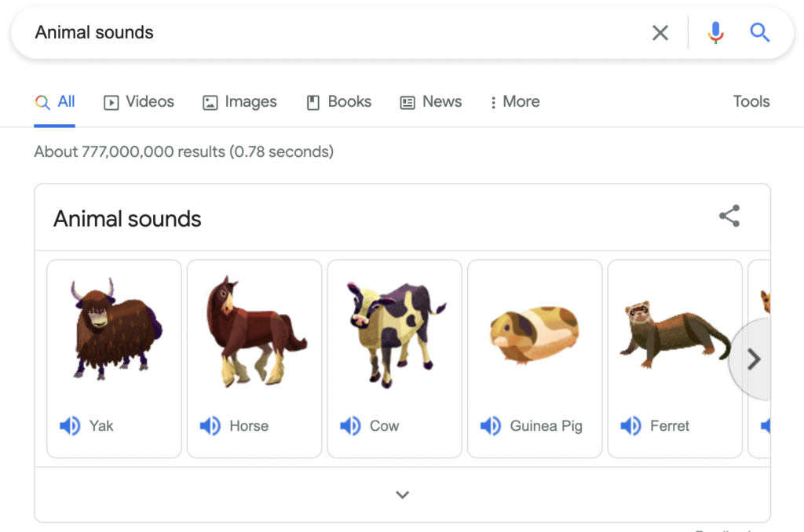Click the Yak illustration thumbnail
Screen dimensions: 804x532
pyautogui.click(x=115, y=329)
